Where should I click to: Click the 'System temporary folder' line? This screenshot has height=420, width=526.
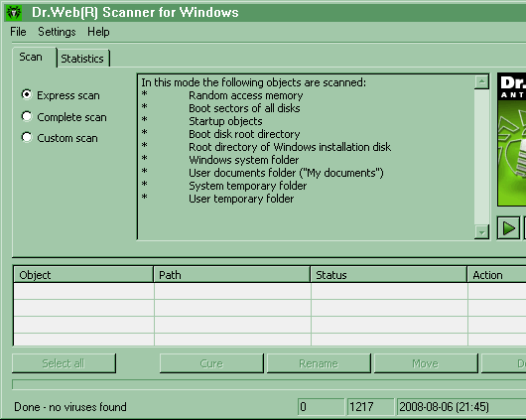tap(247, 186)
